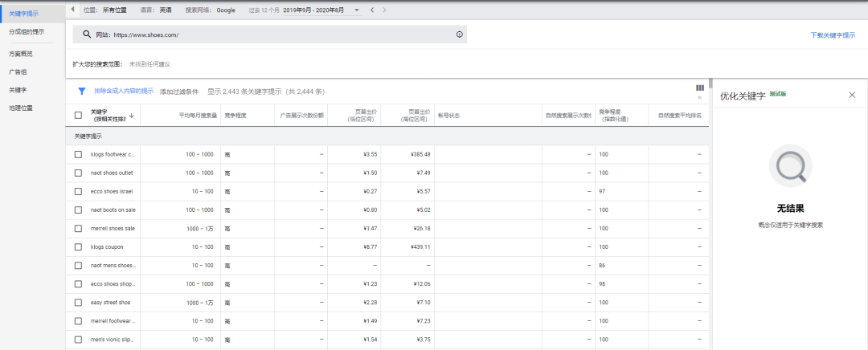Click the large magnifier 无结果 illustration
The width and height of the screenshot is (868, 350).
point(791,165)
